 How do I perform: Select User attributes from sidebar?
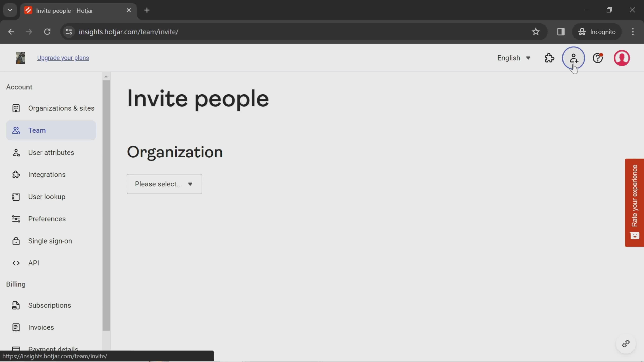coord(51,152)
